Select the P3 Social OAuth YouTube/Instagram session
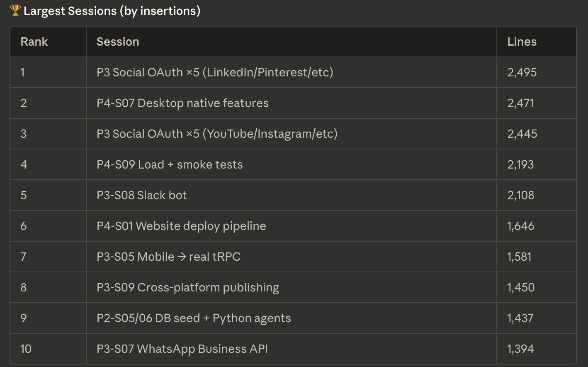Image resolution: width=588 pixels, height=367 pixels. (217, 134)
